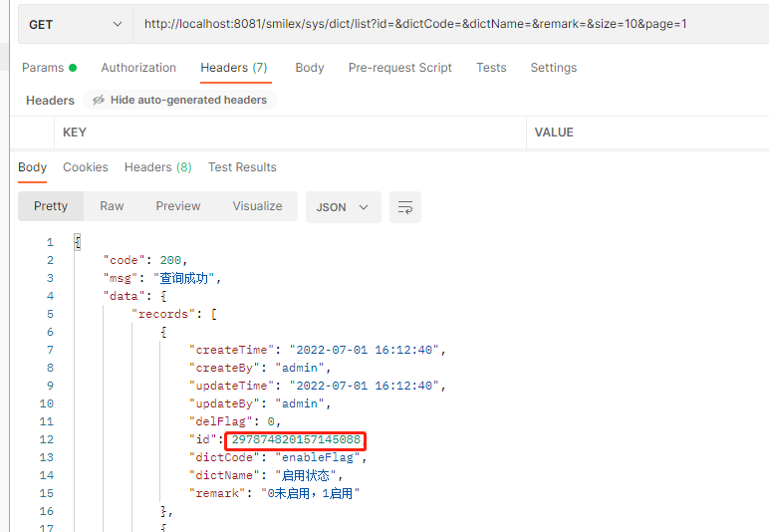Switch response view to Raw
Screen dimensions: 769x532
tap(112, 206)
